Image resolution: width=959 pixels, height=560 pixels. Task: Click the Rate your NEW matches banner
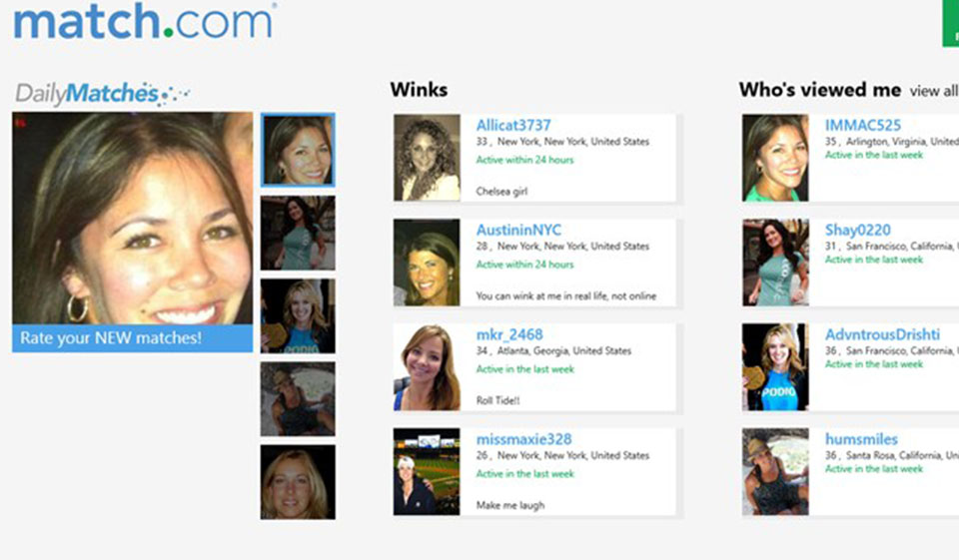(132, 338)
